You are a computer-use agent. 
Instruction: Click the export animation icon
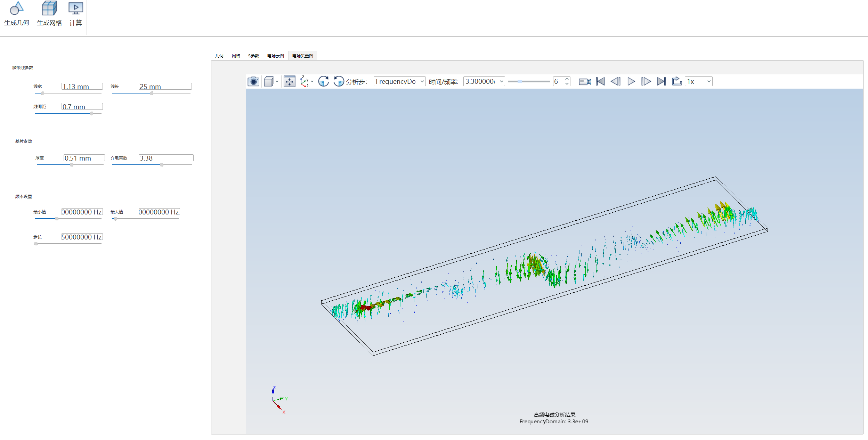(676, 81)
